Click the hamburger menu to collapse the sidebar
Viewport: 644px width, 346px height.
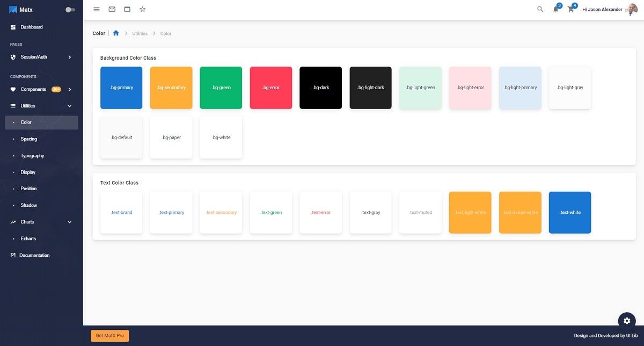click(x=96, y=9)
